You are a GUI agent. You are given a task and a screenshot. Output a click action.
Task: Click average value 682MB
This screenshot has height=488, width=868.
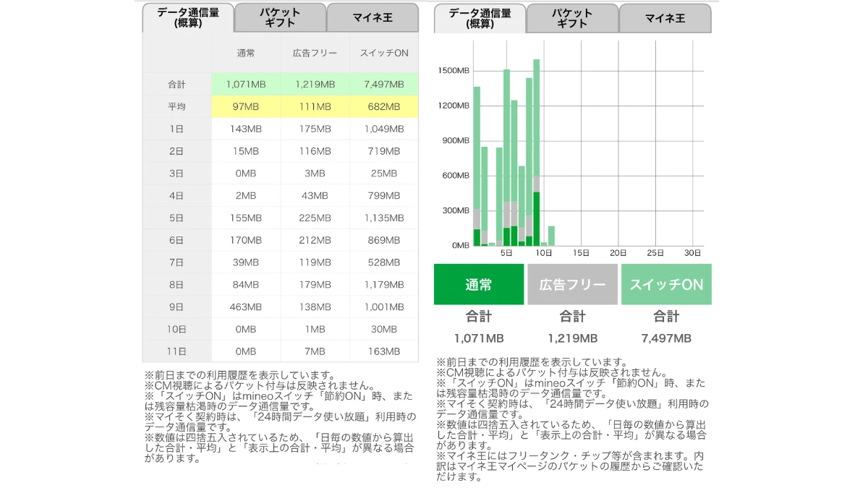(383, 107)
